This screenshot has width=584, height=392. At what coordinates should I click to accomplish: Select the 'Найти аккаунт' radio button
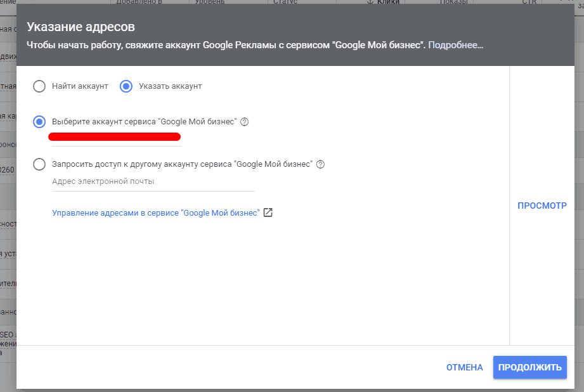[39, 86]
